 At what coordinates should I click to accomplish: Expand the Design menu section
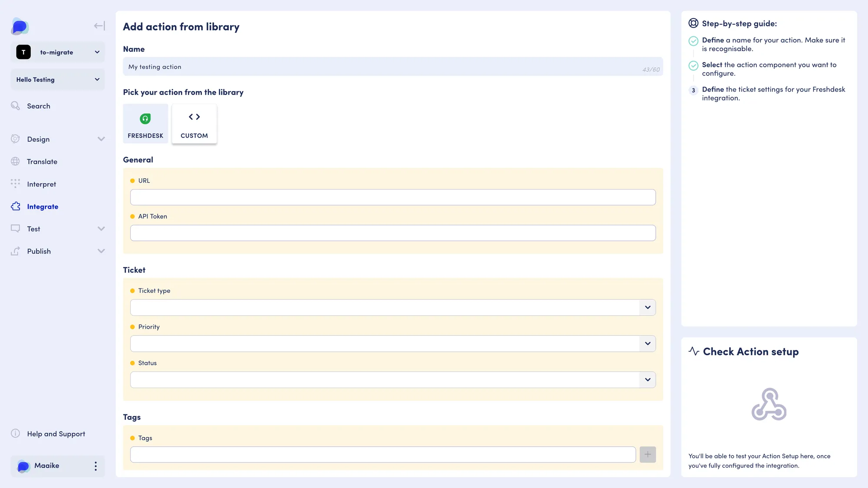[x=58, y=139]
